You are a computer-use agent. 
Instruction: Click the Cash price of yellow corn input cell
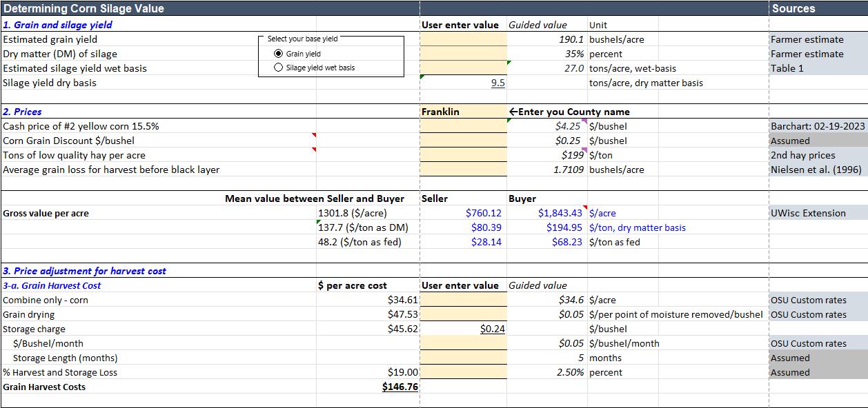464,126
